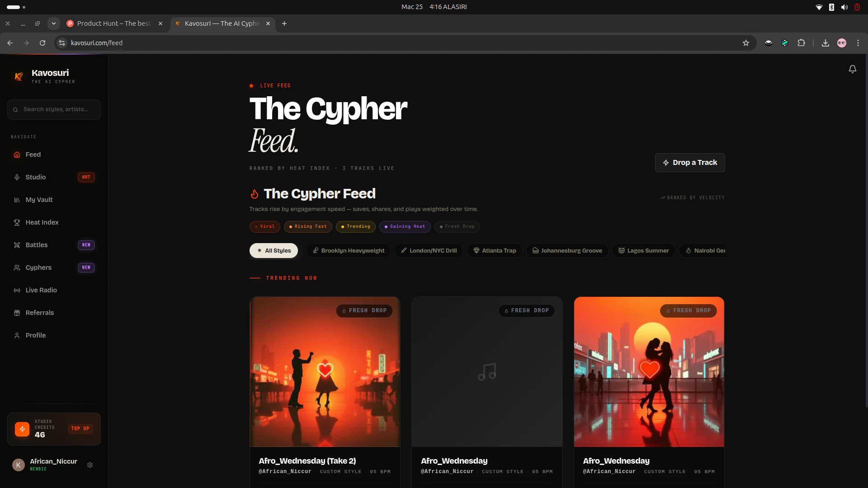Toggle the Rising Fast filter chip

pos(308,226)
